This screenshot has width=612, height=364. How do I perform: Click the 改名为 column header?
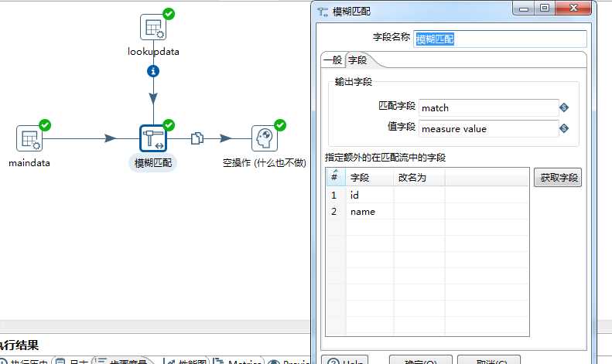coord(419,177)
